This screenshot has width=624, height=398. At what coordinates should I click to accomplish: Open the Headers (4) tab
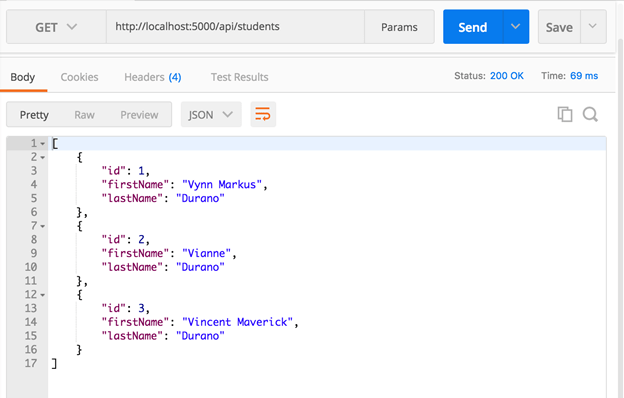tap(153, 77)
